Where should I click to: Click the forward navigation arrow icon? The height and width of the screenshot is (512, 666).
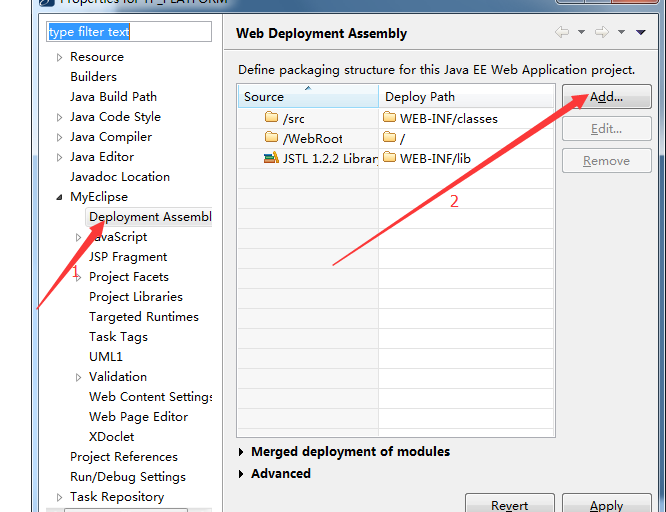point(602,32)
